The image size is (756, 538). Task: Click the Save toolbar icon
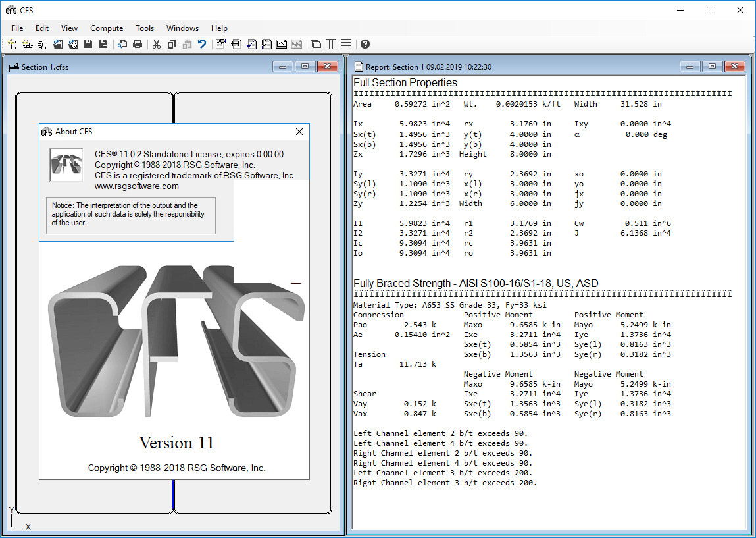(x=88, y=44)
